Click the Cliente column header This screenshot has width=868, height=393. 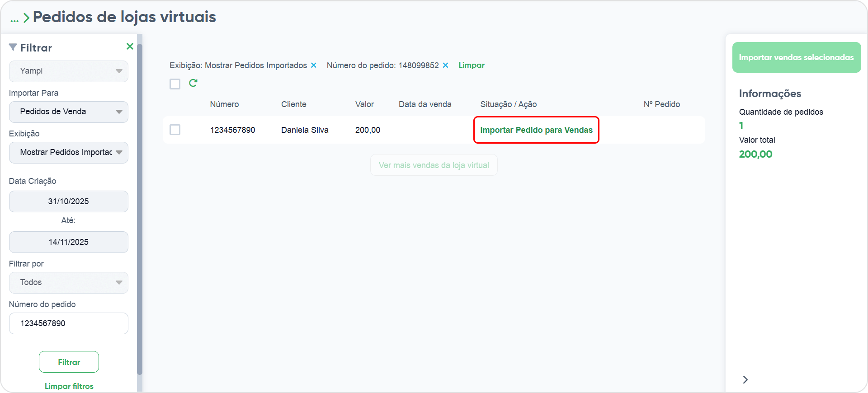point(294,104)
